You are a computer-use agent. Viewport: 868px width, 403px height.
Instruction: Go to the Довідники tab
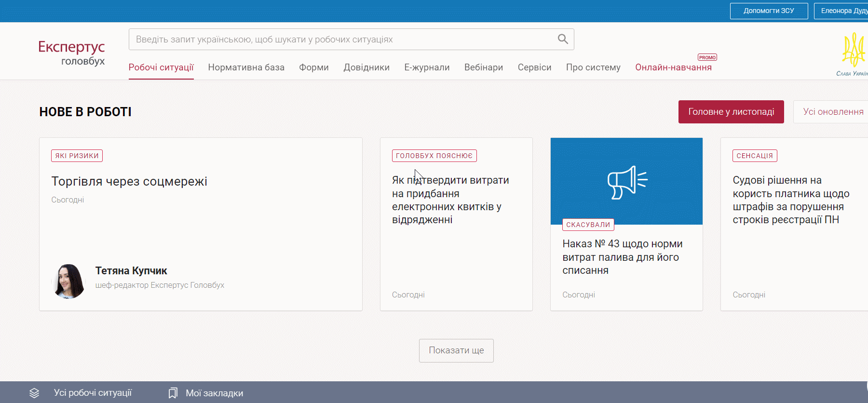pyautogui.click(x=366, y=67)
